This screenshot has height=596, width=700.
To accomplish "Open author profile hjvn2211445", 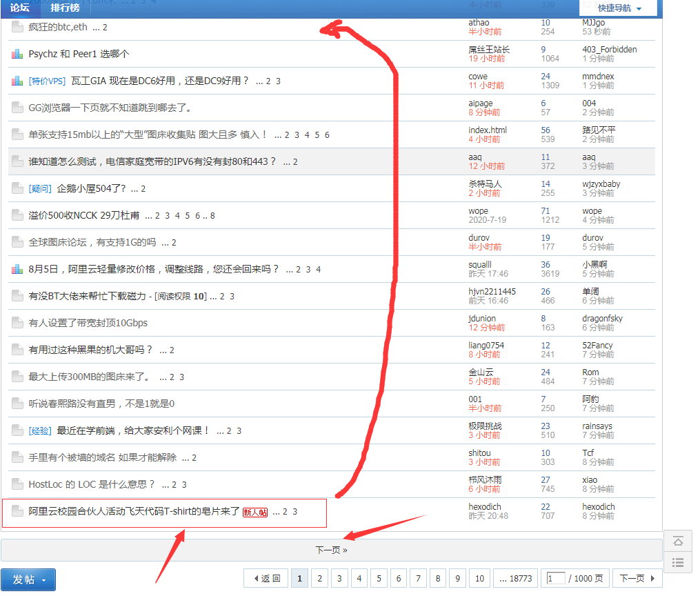I will coord(492,292).
